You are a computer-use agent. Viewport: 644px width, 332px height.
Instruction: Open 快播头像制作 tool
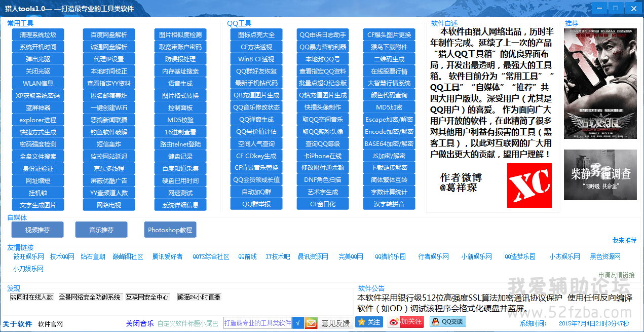(x=323, y=107)
